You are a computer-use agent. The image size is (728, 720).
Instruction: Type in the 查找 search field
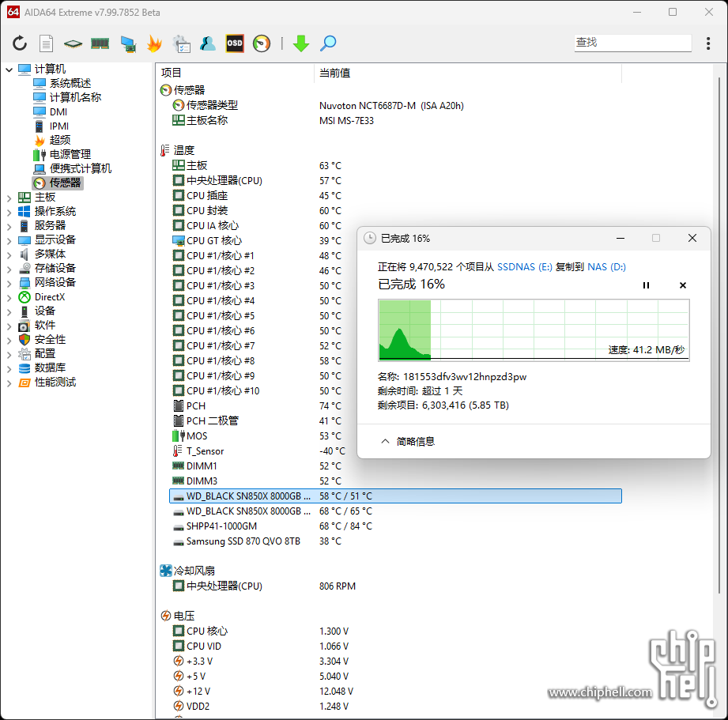(x=633, y=43)
